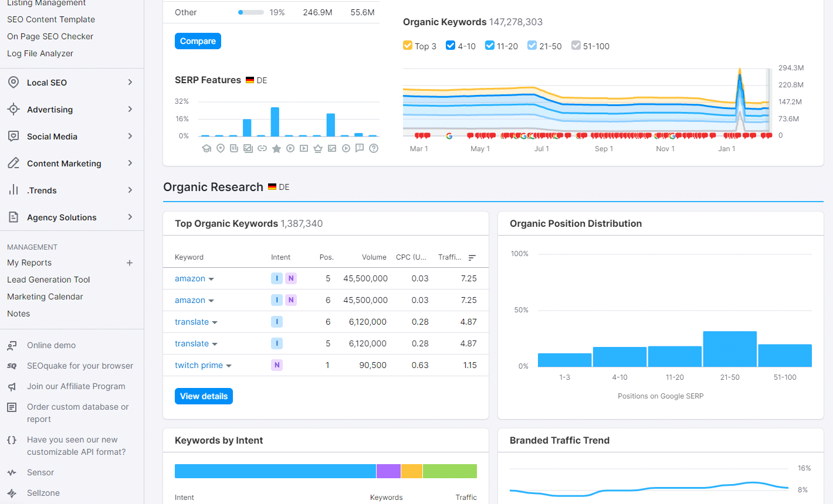Add a new report with the plus icon
Viewport: 833px width, 504px height.
click(x=130, y=263)
